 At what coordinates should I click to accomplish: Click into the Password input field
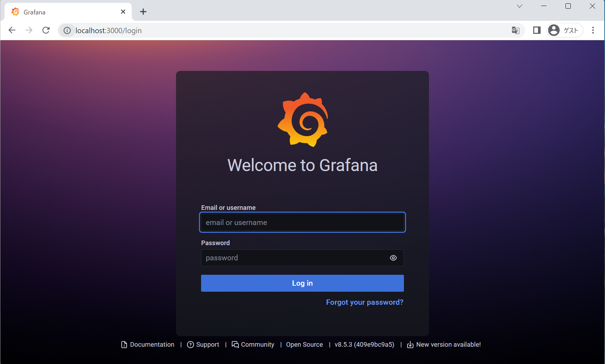click(x=302, y=258)
